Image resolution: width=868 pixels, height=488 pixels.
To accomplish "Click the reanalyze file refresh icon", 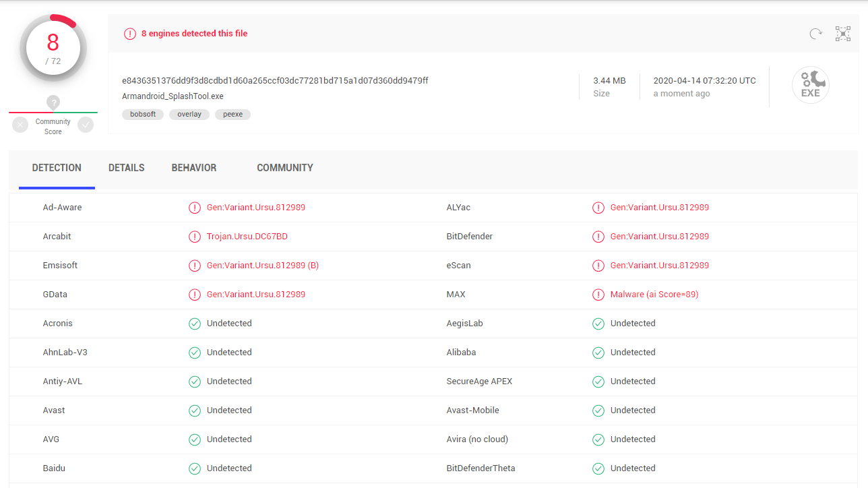I will (815, 34).
